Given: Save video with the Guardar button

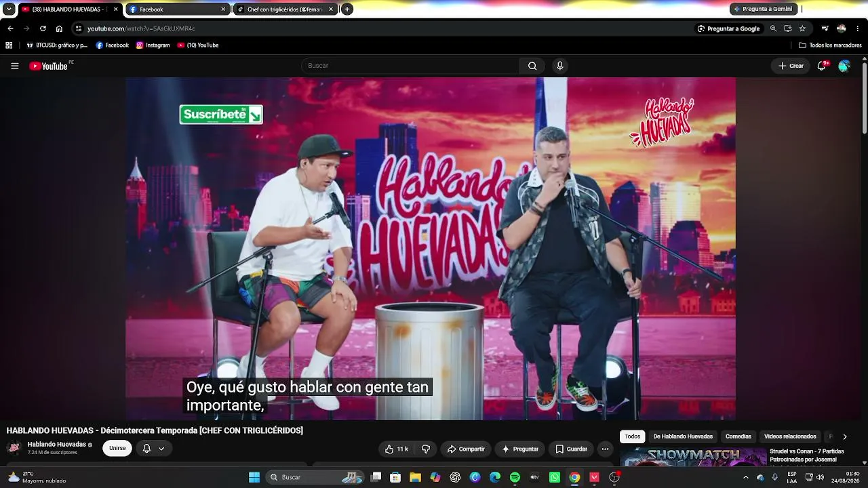Looking at the screenshot, I should pos(571,449).
